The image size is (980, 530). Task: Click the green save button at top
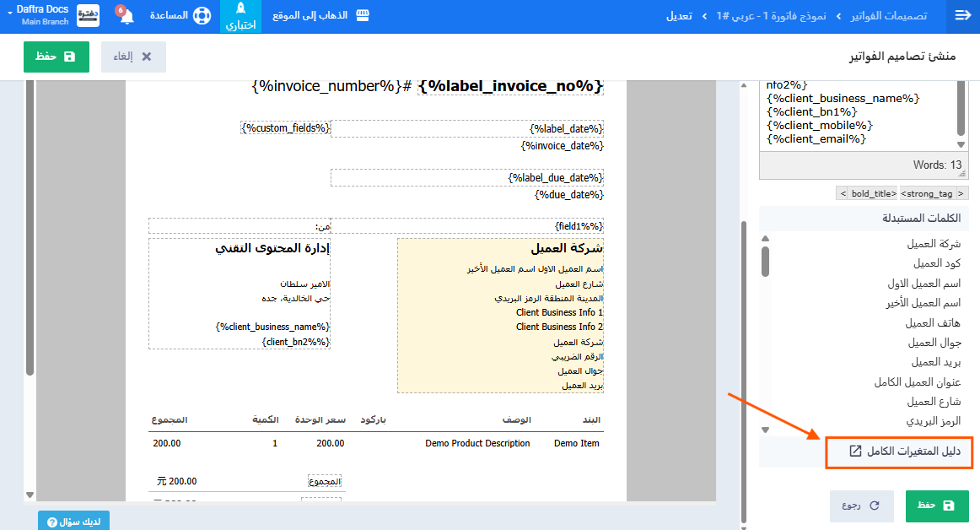56,57
